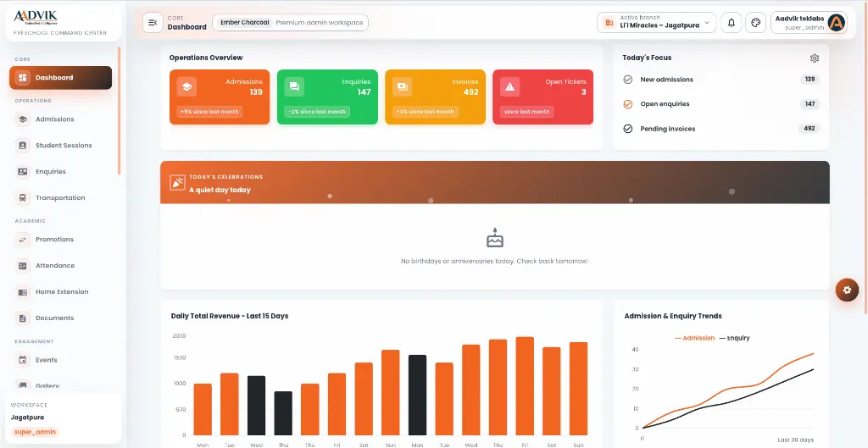Click the floating orange settings gear
This screenshot has height=448, width=868.
pos(847,290)
